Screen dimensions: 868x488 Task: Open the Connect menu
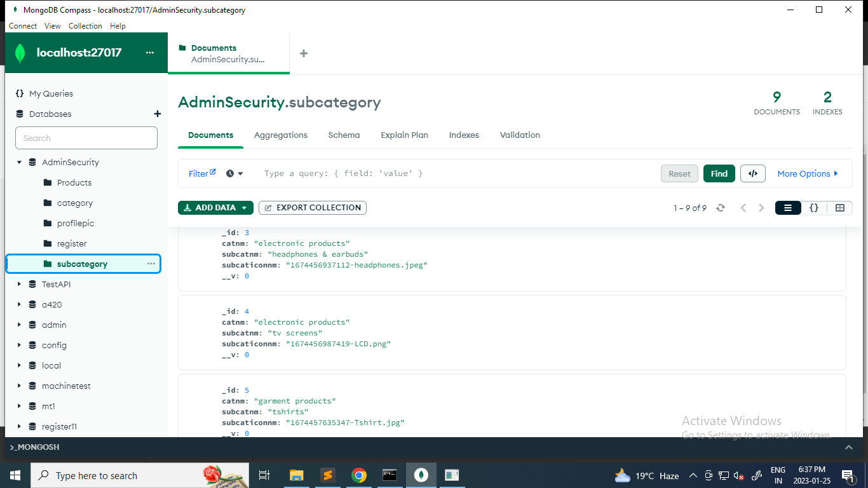(x=23, y=26)
